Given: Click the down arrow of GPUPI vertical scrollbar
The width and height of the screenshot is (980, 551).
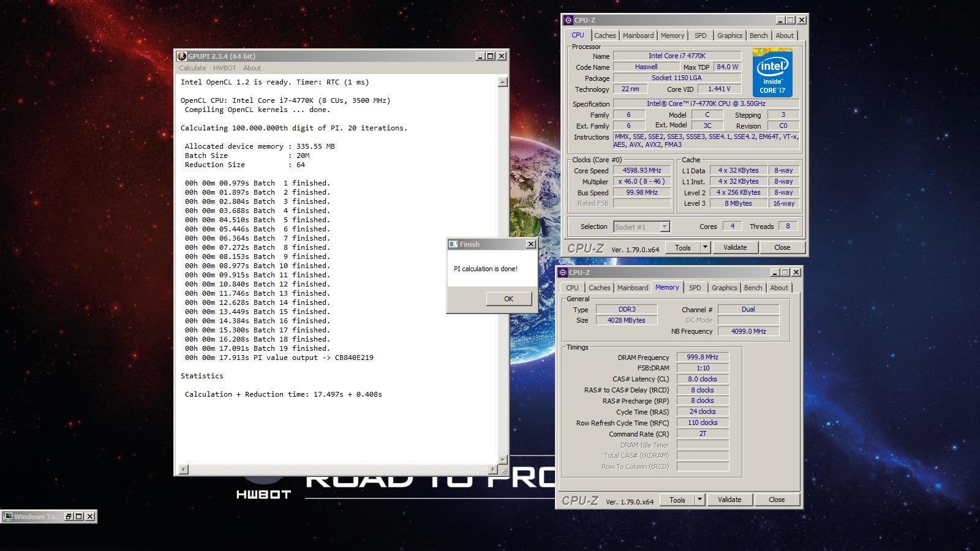Looking at the screenshot, I should [x=503, y=460].
